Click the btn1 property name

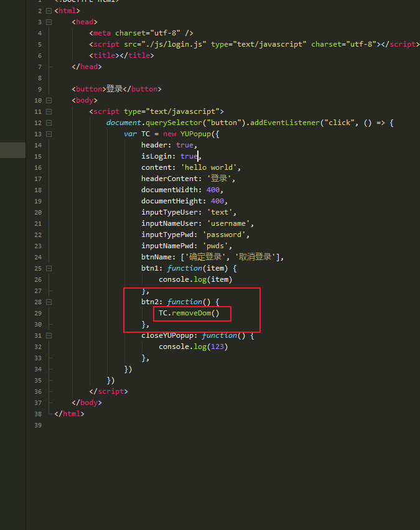149,268
